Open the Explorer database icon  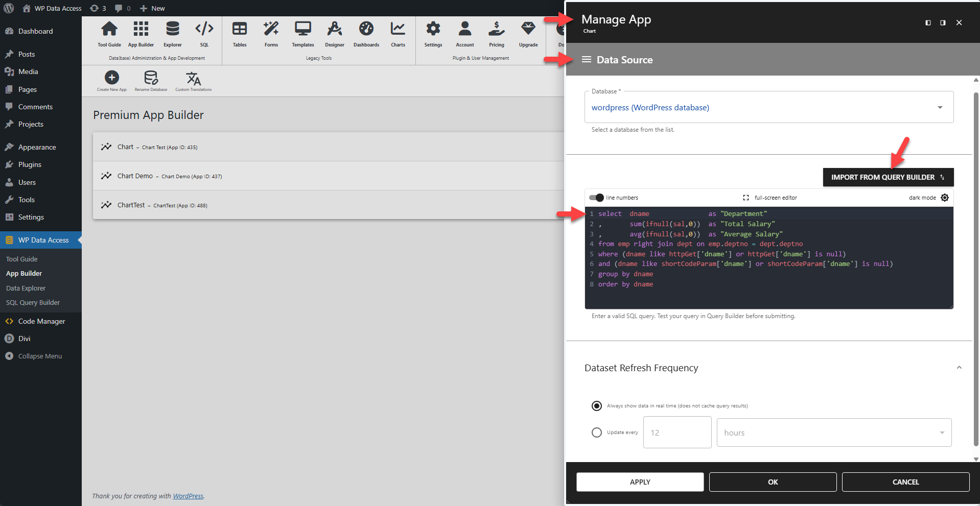[x=173, y=30]
